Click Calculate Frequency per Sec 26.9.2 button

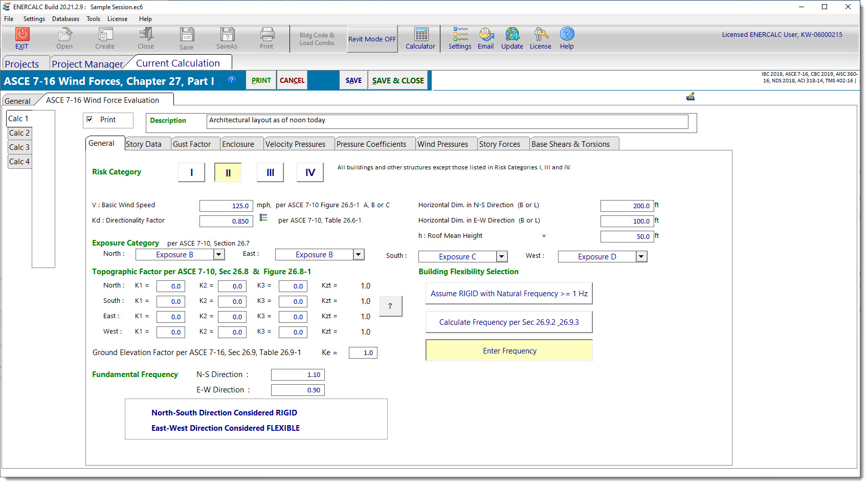click(x=509, y=322)
